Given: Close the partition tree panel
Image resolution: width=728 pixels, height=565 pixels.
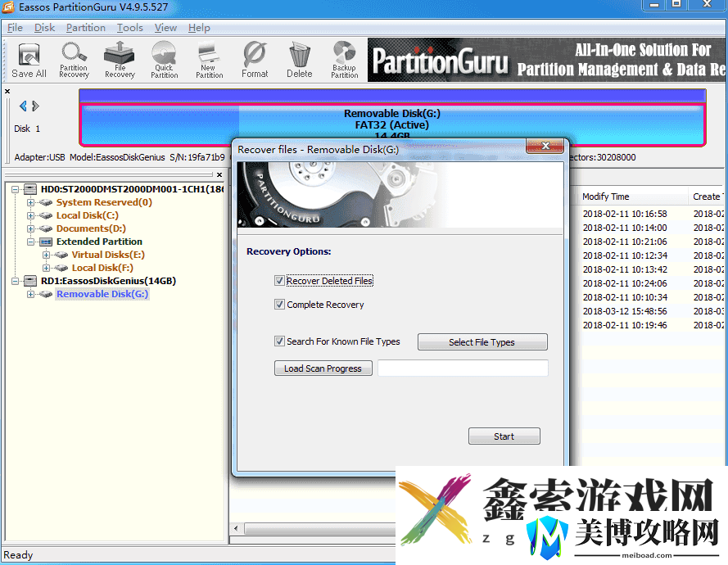Looking at the screenshot, I should pyautogui.click(x=219, y=174).
